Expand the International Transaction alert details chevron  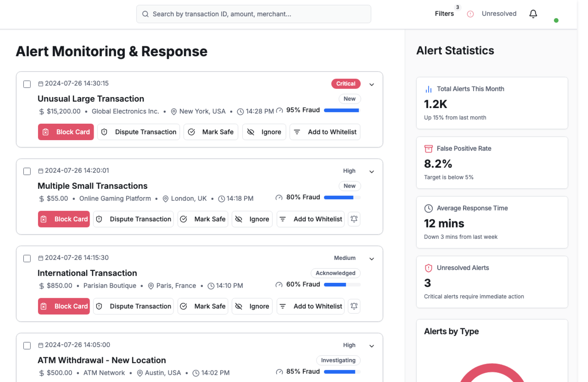[x=371, y=259]
